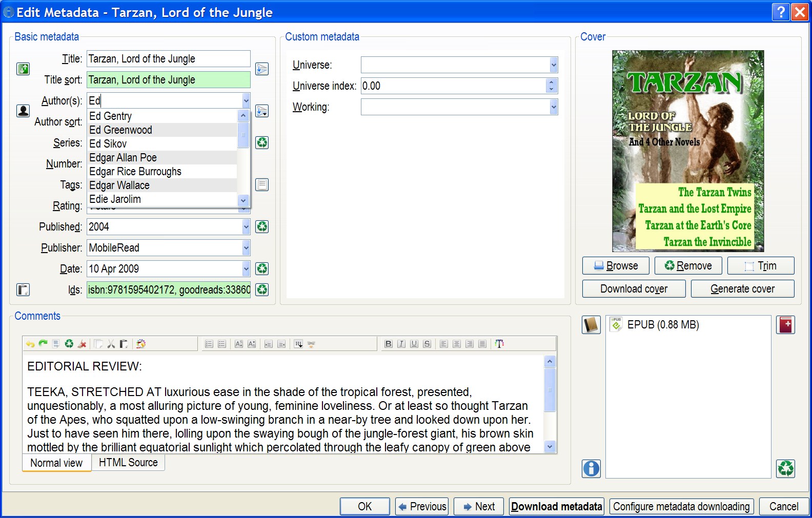812x518 pixels.
Task: Switch to the Normal view tab
Action: coord(56,463)
